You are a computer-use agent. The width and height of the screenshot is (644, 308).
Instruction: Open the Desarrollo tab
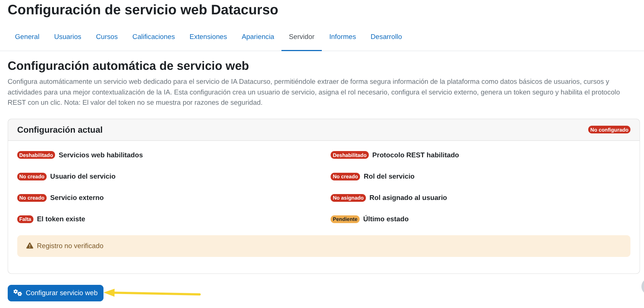point(386,37)
